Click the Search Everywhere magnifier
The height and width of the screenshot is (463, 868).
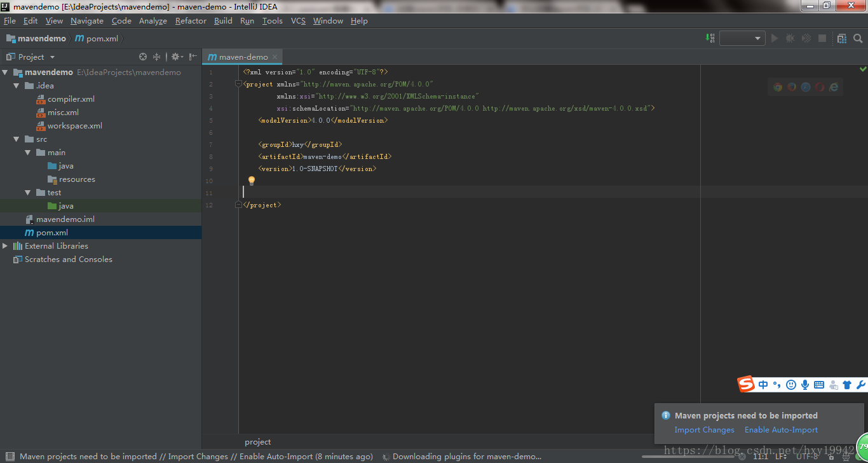tap(858, 38)
